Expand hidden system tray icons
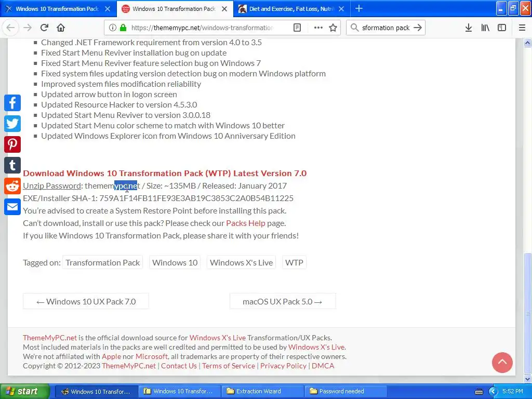Viewport: 532px width, 399px height. pyautogui.click(x=493, y=392)
